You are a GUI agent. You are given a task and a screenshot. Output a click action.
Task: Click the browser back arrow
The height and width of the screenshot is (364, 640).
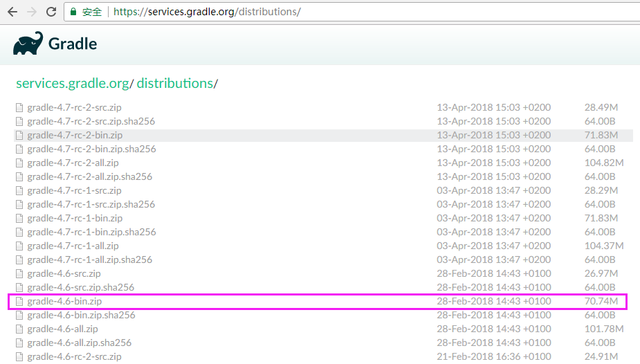(x=12, y=12)
